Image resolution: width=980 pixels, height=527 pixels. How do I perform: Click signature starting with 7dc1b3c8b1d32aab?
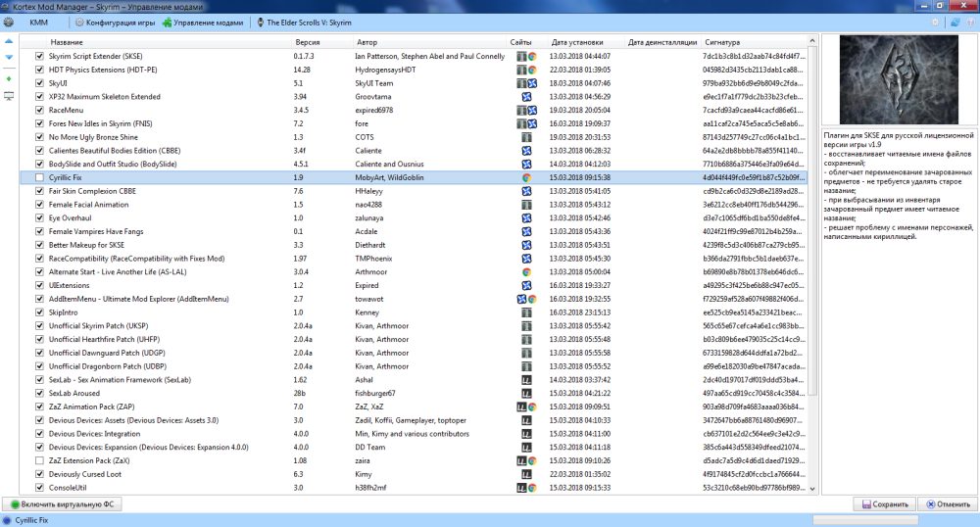tap(754, 56)
